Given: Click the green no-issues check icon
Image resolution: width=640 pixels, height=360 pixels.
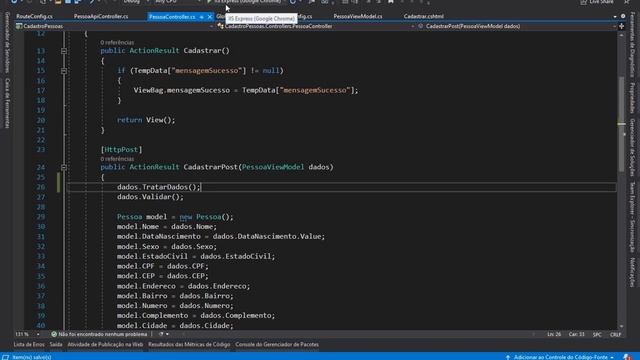Looking at the screenshot, I should [54, 334].
